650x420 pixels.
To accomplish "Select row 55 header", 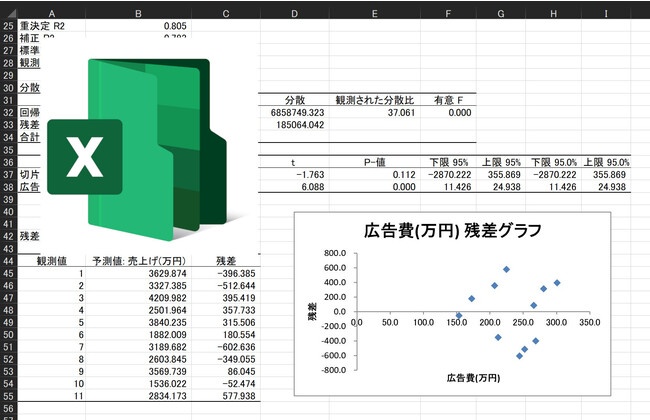I will pos(8,410).
